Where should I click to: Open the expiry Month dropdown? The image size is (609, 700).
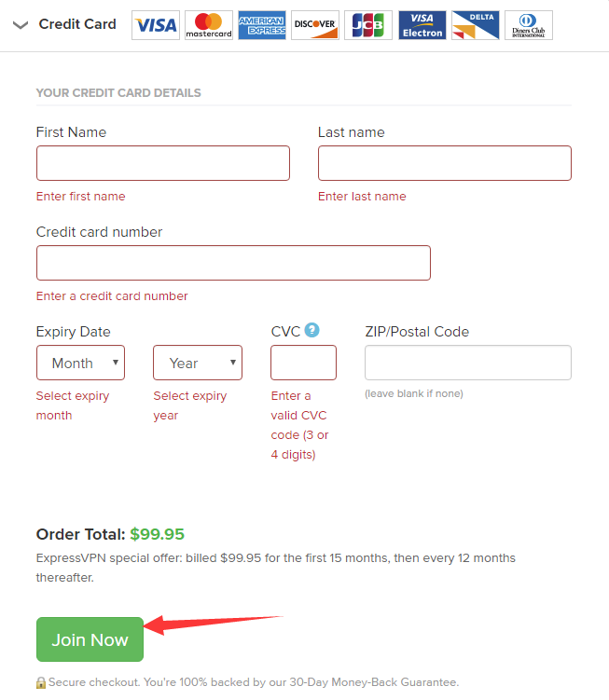tap(80, 363)
